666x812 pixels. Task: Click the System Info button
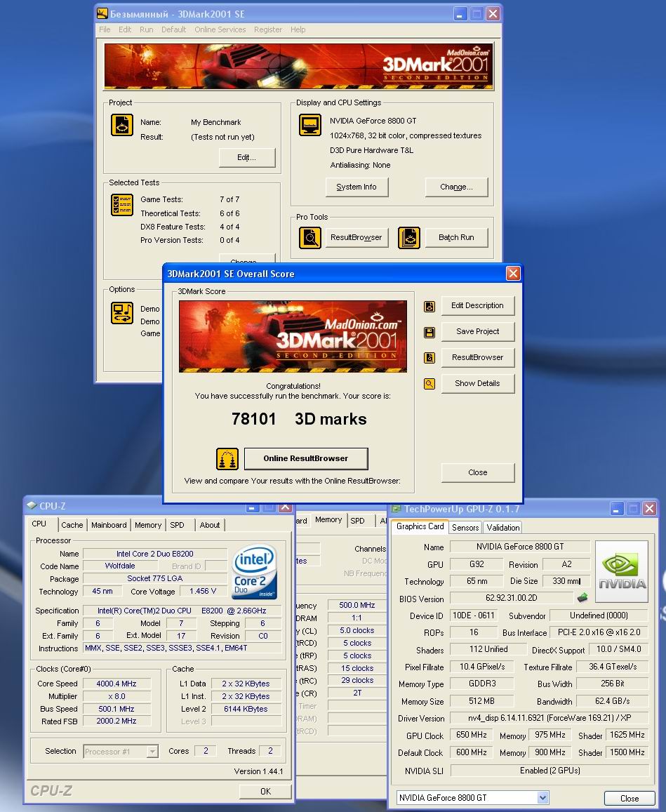(357, 187)
